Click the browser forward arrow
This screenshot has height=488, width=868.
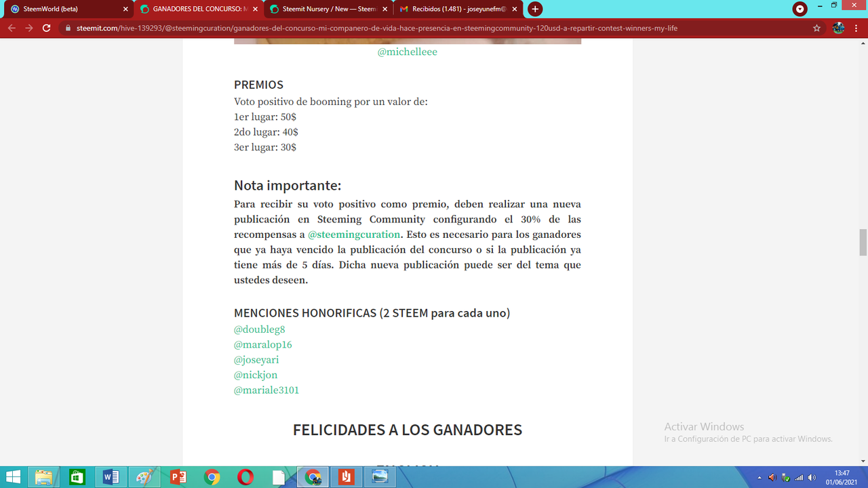coord(29,28)
